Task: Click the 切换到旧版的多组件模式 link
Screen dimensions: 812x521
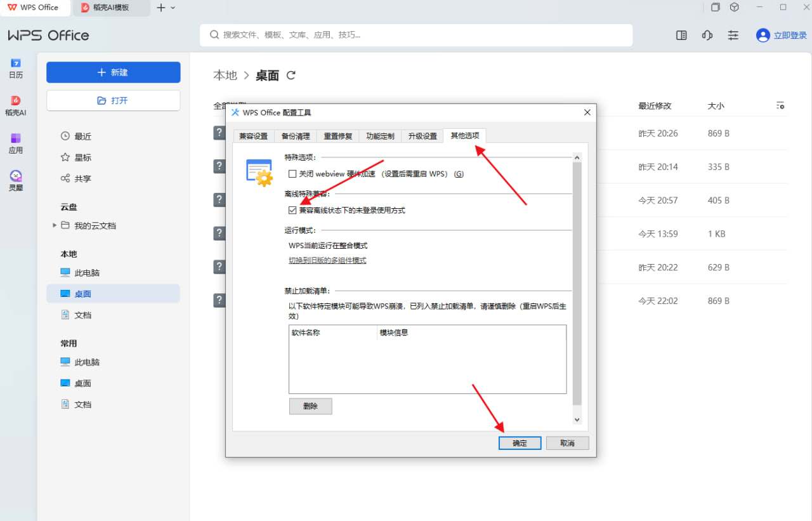Action: pyautogui.click(x=327, y=260)
